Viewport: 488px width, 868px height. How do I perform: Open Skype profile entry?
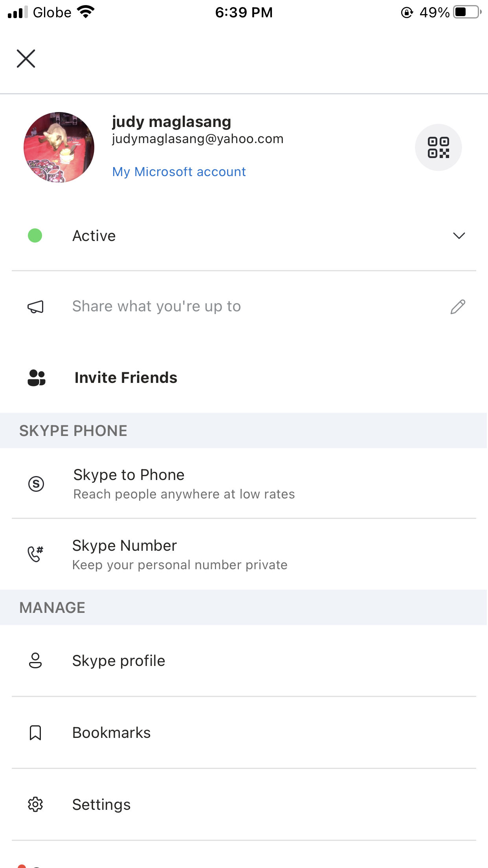119,661
